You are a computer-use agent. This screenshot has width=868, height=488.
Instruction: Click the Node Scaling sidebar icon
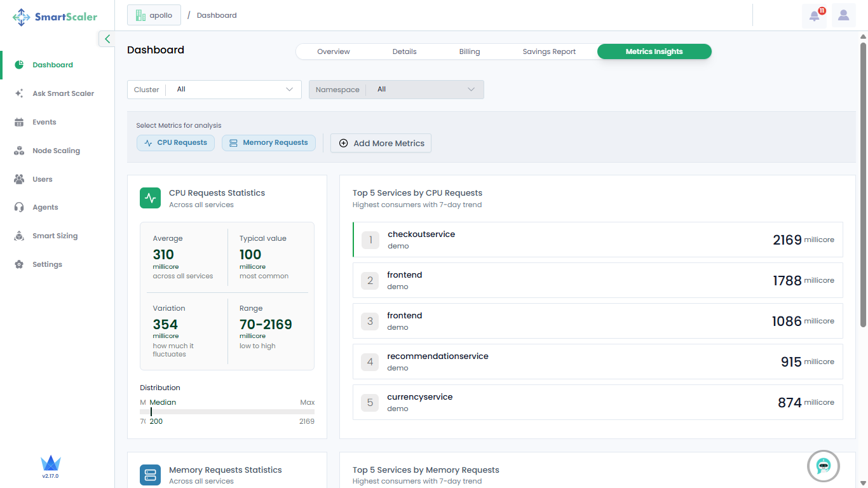coord(19,151)
